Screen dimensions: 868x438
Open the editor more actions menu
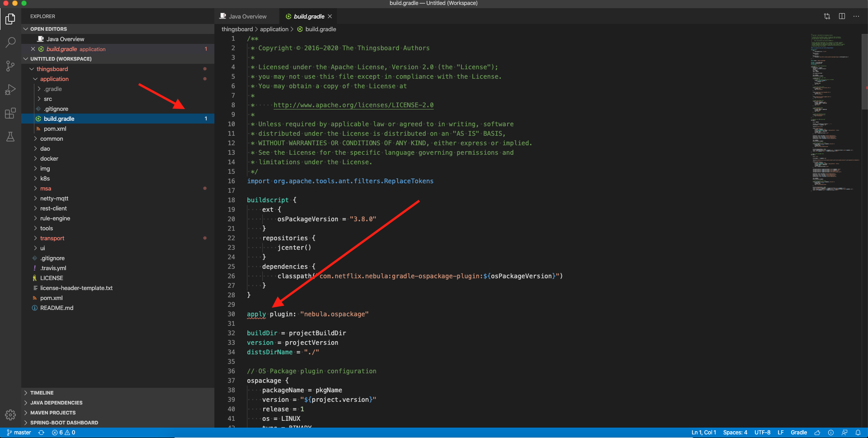856,16
